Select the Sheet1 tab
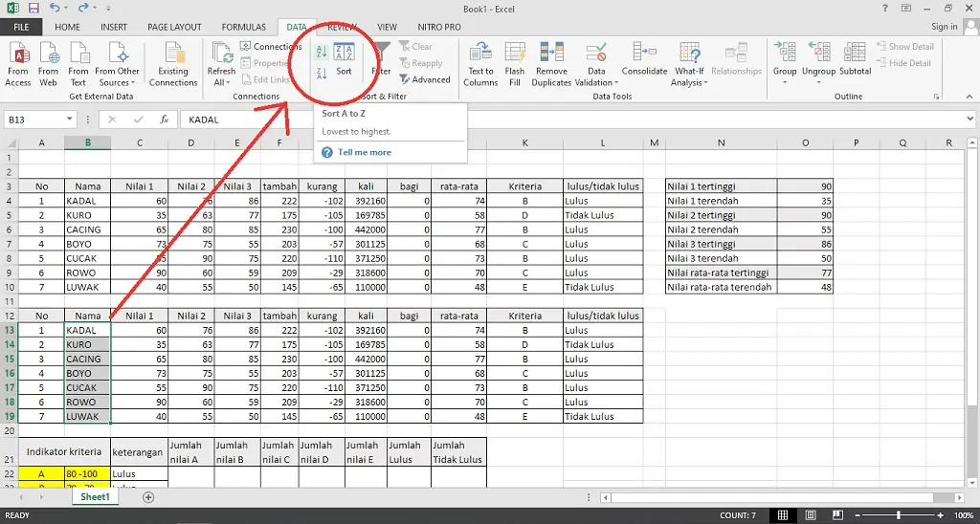The height and width of the screenshot is (524, 980). tap(95, 497)
